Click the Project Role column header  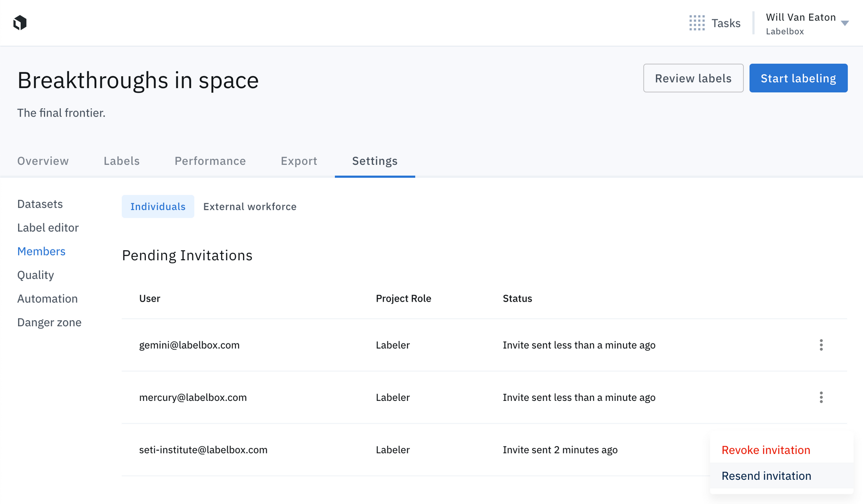point(403,298)
